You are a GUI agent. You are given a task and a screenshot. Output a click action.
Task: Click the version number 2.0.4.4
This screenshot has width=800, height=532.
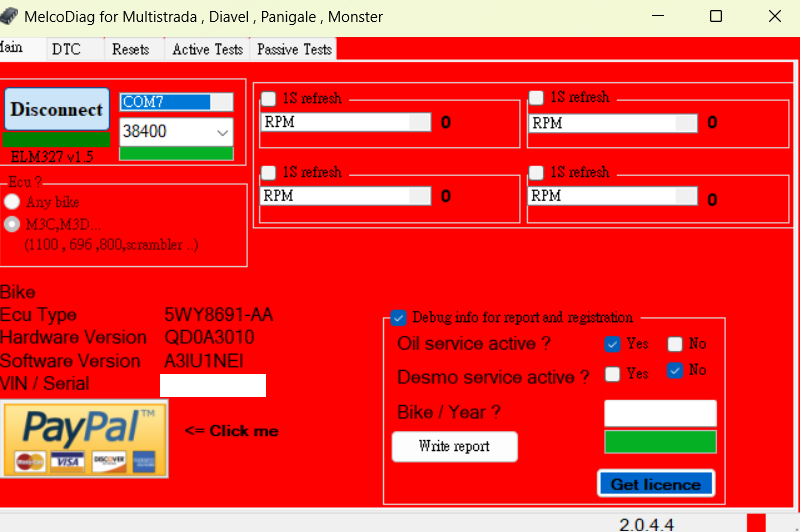(646, 524)
